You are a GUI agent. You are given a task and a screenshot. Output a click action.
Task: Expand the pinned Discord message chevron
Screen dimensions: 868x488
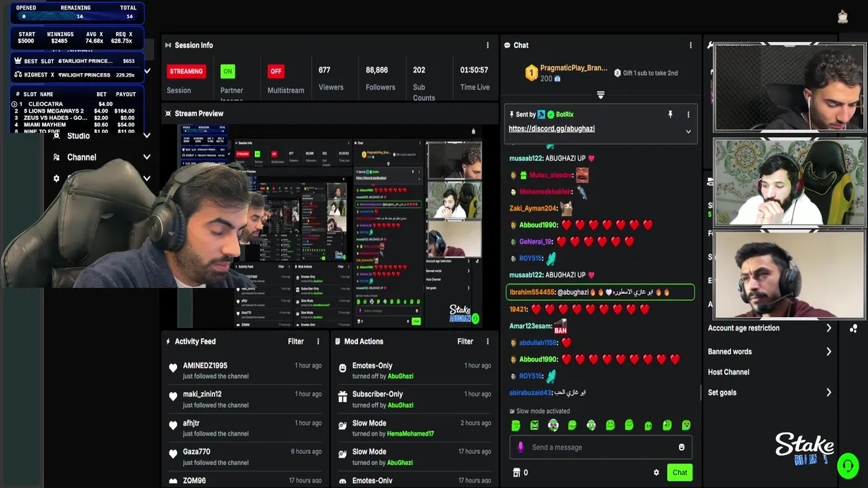click(688, 131)
